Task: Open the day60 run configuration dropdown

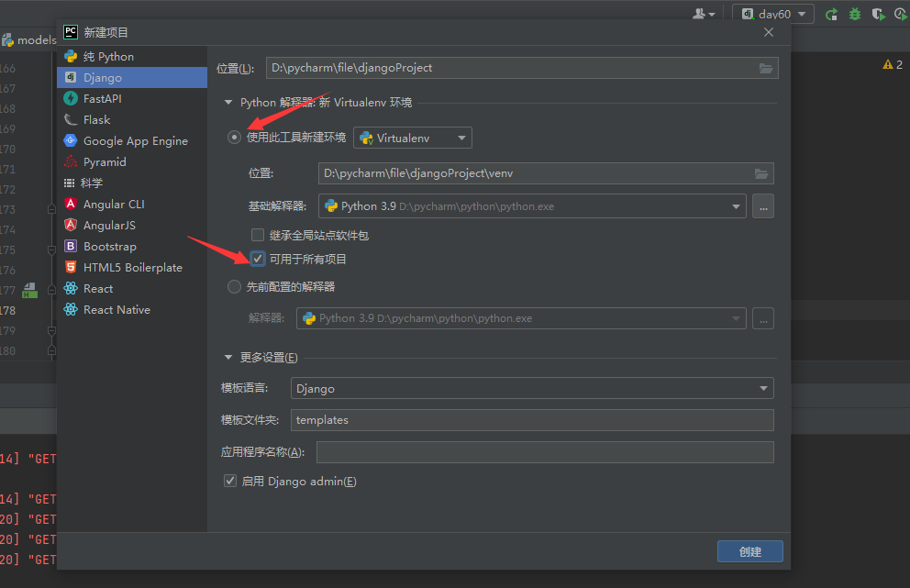Action: (x=773, y=14)
